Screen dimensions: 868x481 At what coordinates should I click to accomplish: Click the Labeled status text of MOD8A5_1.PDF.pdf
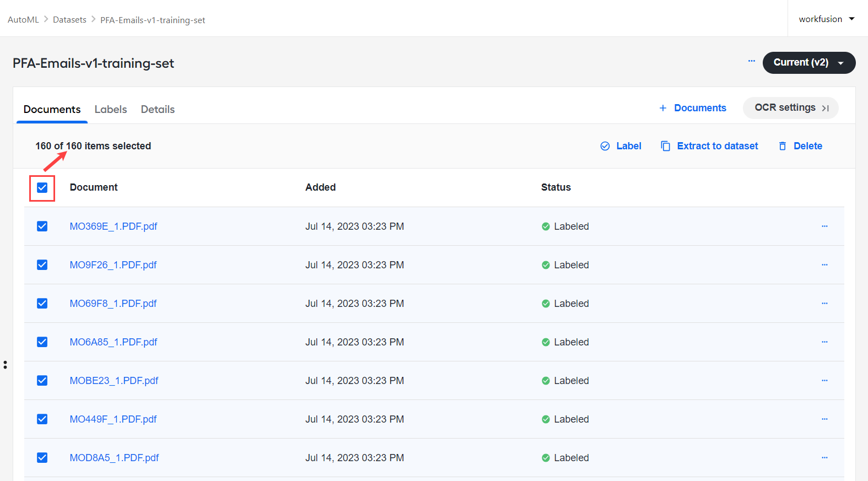[x=572, y=458]
